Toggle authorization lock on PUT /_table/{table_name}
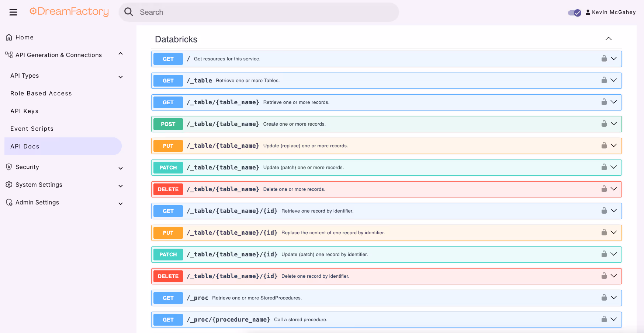 tap(604, 145)
